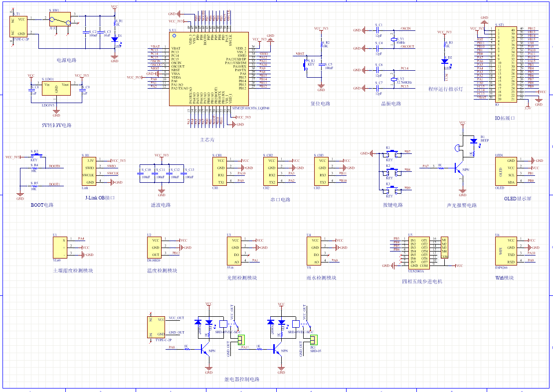Viewport: 553px width, 392px height.
Task: Pick the S_D1 LED in the power circuit
Action: click(x=115, y=40)
